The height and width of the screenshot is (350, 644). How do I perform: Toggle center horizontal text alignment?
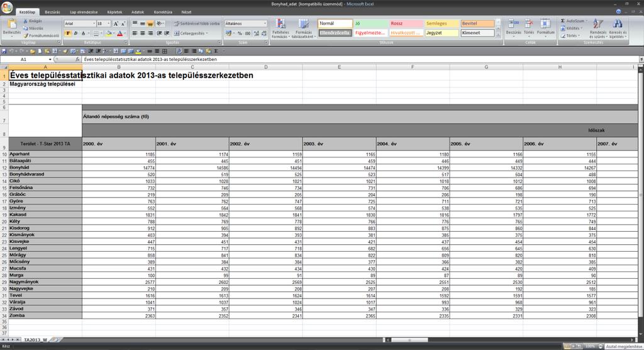coord(143,33)
